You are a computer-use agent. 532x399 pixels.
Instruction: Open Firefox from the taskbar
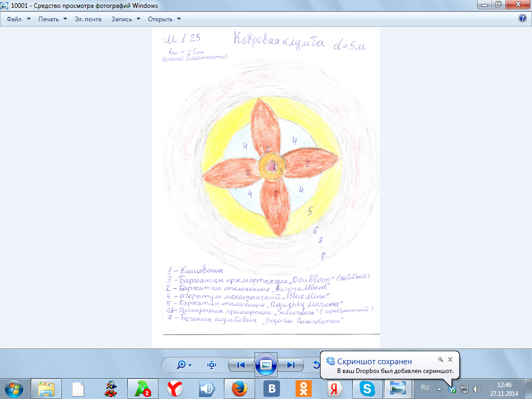238,388
